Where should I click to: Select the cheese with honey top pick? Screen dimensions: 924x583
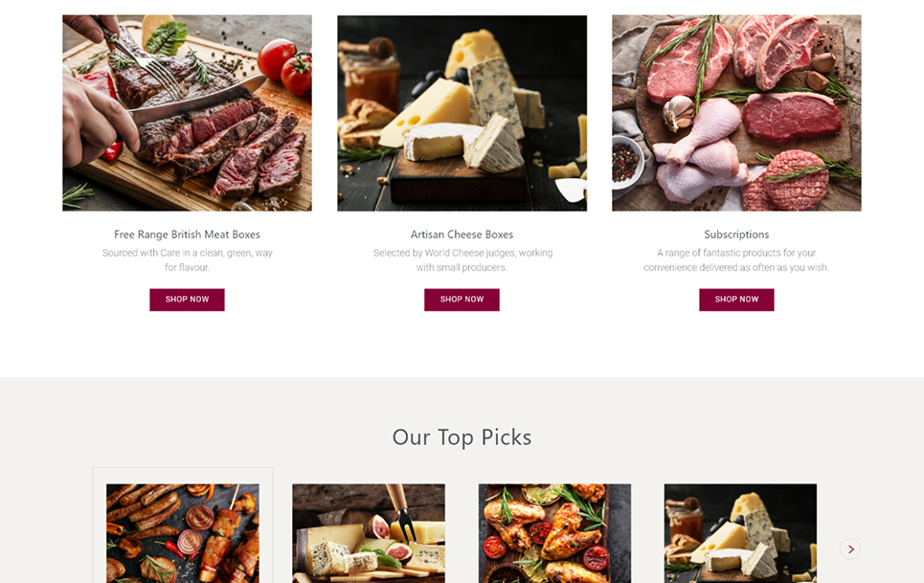(x=740, y=533)
